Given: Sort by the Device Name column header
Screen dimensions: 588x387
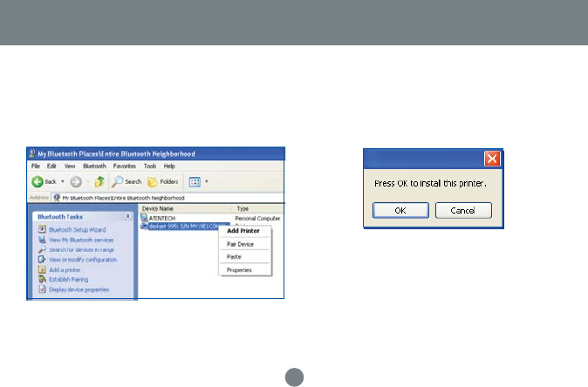Looking at the screenshot, I should 186,208.
